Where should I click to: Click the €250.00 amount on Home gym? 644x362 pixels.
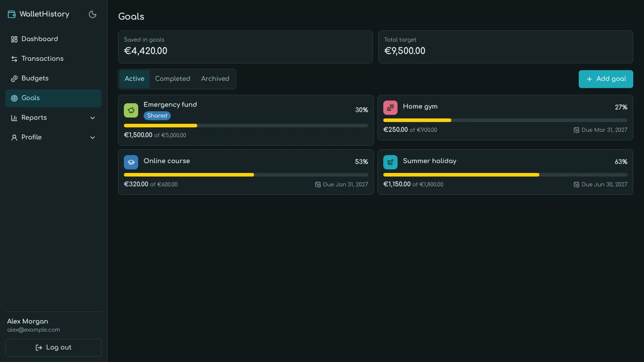click(x=395, y=130)
